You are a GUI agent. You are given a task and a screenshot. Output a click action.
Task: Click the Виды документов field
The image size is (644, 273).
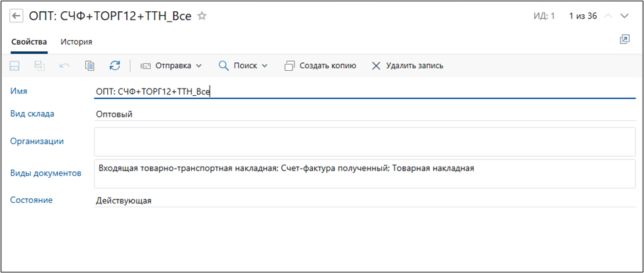coord(365,174)
